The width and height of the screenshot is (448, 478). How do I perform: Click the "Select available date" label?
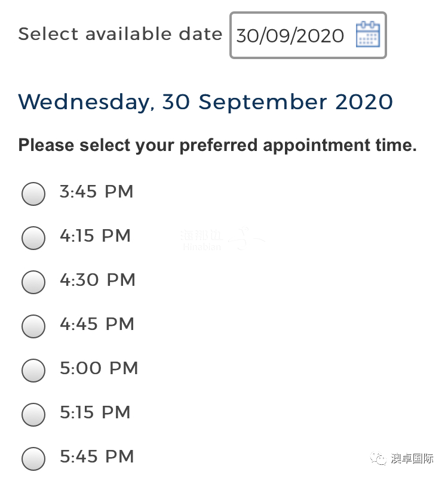[120, 33]
